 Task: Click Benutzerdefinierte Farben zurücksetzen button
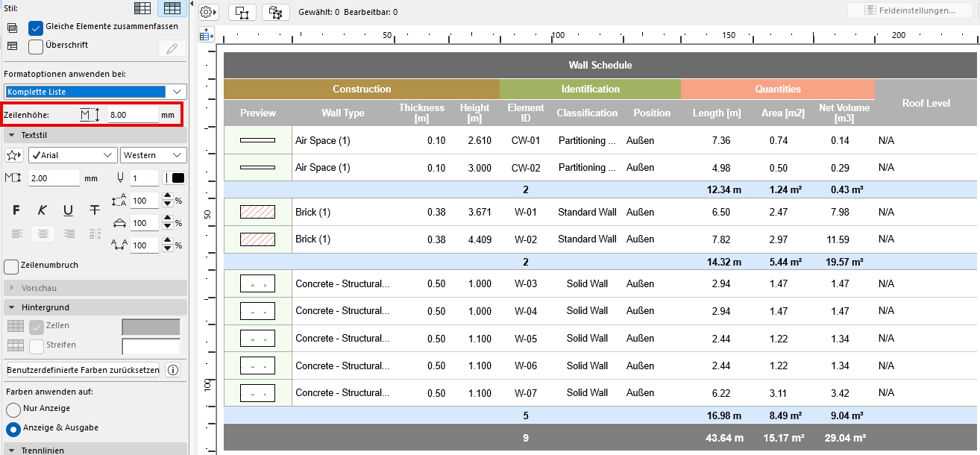pyautogui.click(x=83, y=370)
